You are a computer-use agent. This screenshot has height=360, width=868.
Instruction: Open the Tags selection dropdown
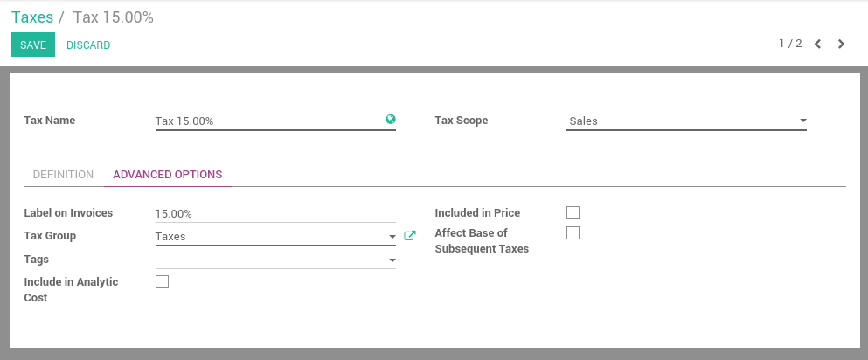pos(392,260)
